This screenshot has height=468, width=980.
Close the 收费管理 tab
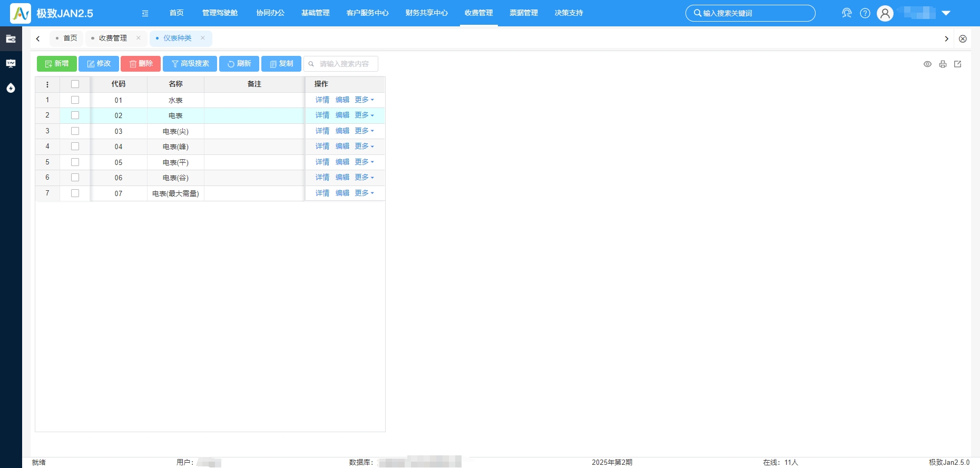coord(139,38)
